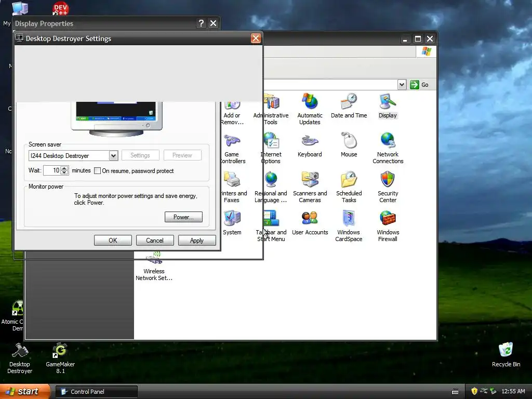Open the screen saver selection dropdown
Image resolution: width=532 pixels, height=399 pixels.
click(x=113, y=156)
